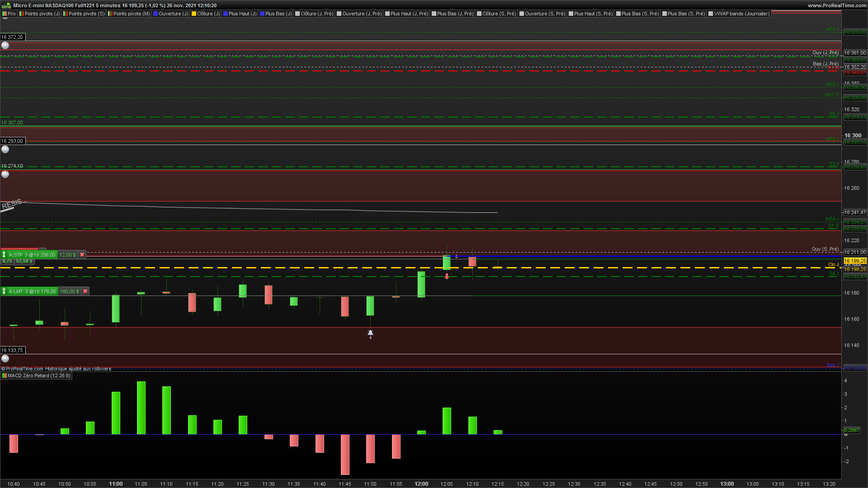Toggle Ouverture (J) blue indicator box
The height and width of the screenshot is (488, 868).
coord(156,14)
